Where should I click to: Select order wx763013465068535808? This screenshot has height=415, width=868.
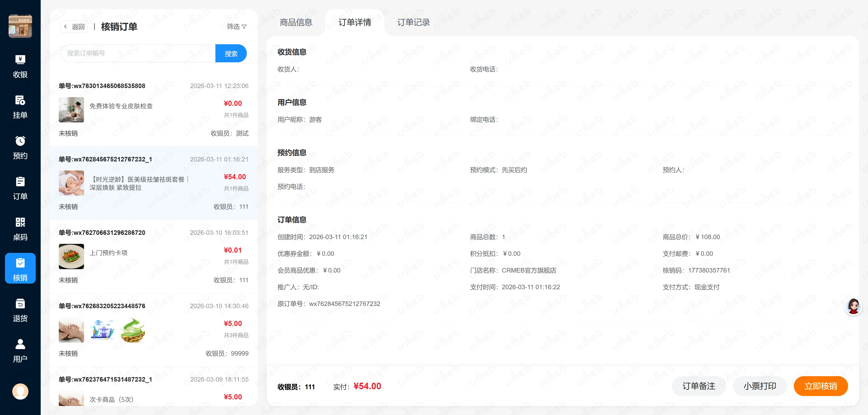(x=154, y=109)
